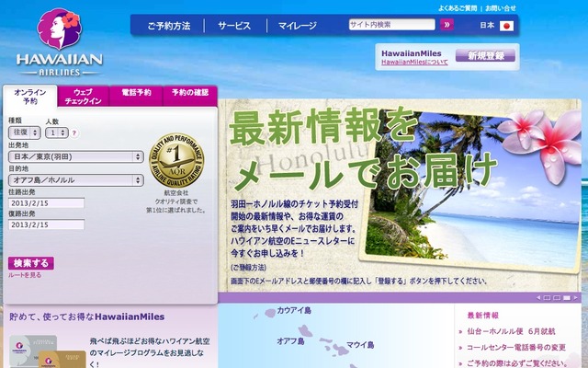
Task: Click the 新規登録 register button
Action: [x=485, y=55]
